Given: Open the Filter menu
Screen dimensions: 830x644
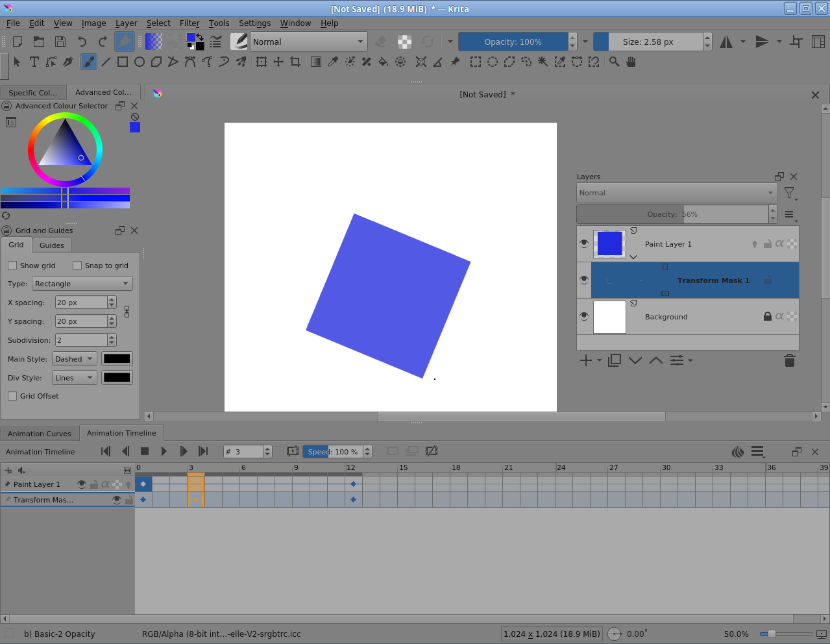Looking at the screenshot, I should coord(189,23).
